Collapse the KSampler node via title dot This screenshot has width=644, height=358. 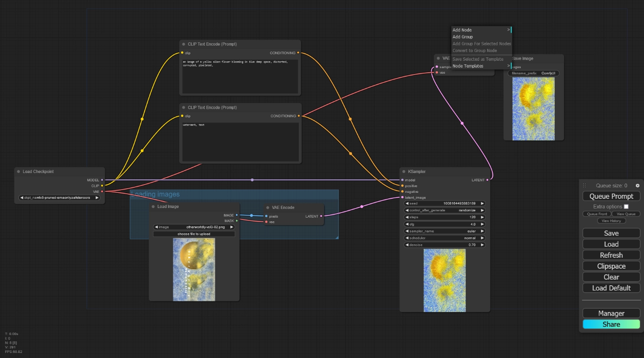tap(404, 172)
